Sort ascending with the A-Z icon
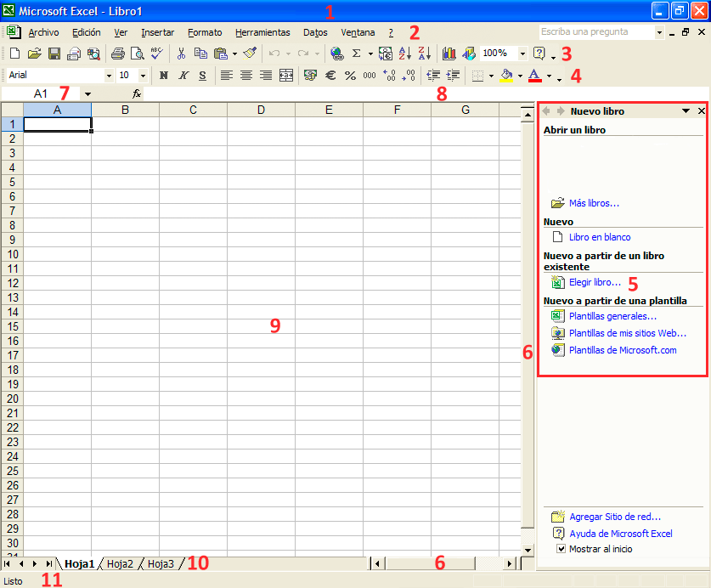This screenshot has height=588, width=711. 405,54
